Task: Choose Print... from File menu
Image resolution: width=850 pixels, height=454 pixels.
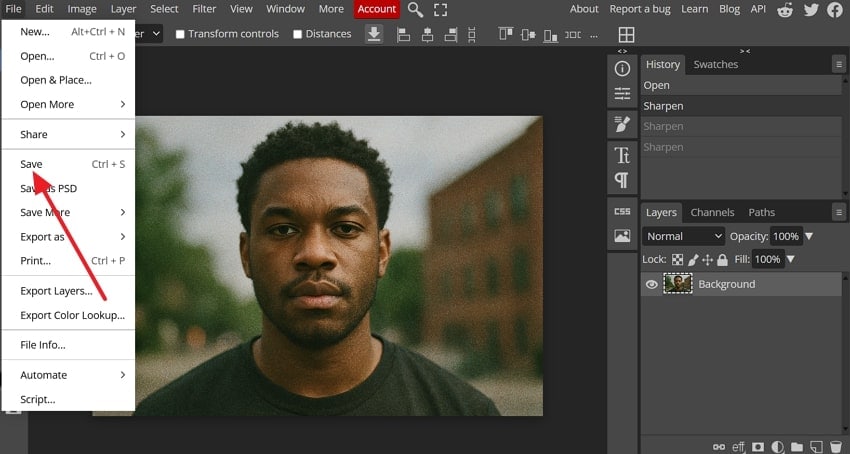Action: 68,260
